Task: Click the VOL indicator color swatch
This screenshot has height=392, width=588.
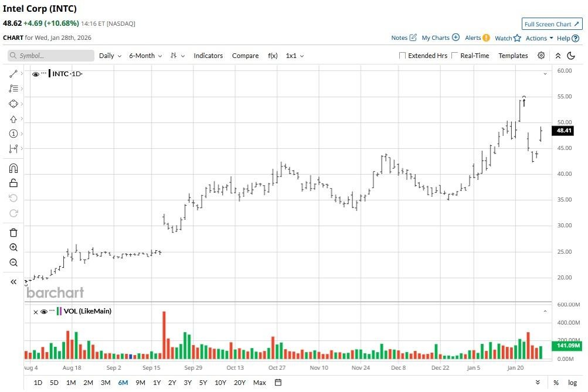Action: tap(59, 311)
